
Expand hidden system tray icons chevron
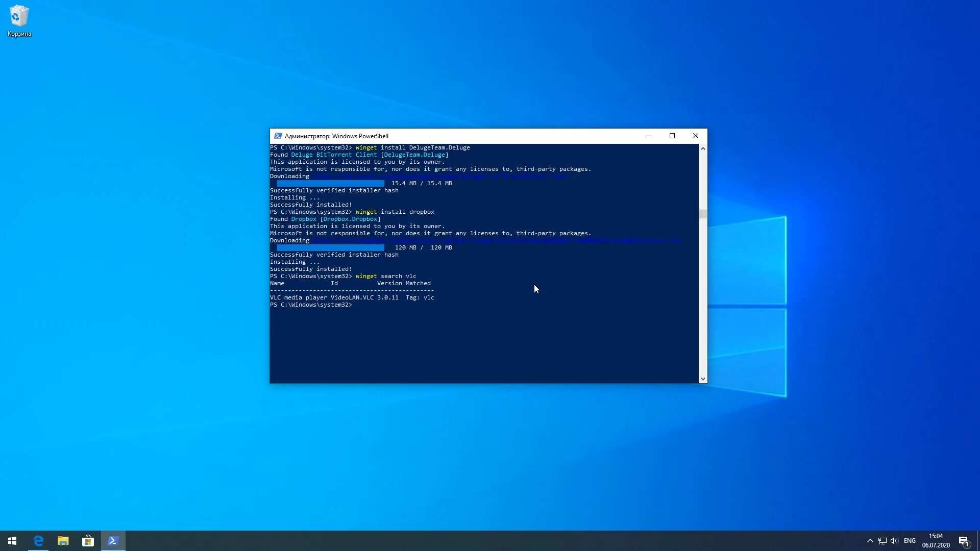870,541
